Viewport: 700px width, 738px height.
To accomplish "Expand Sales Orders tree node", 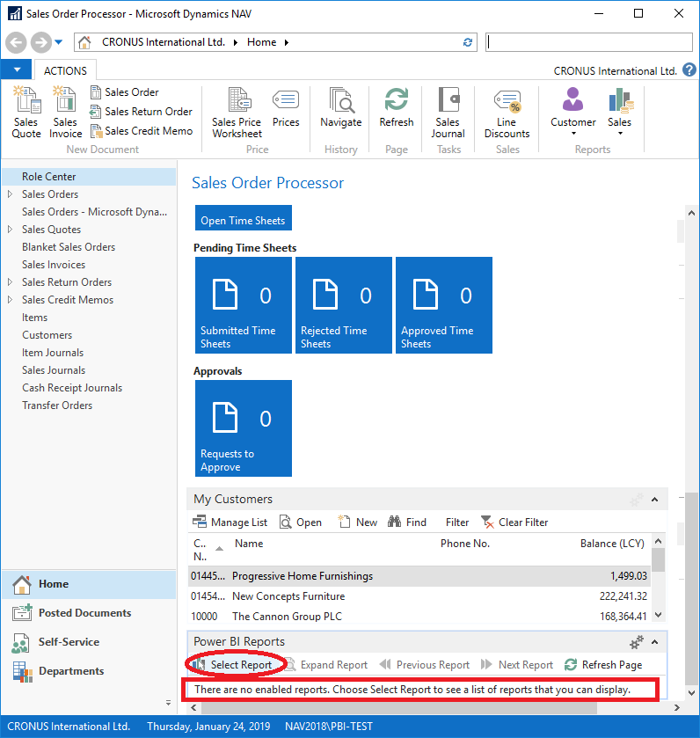I will [10, 194].
